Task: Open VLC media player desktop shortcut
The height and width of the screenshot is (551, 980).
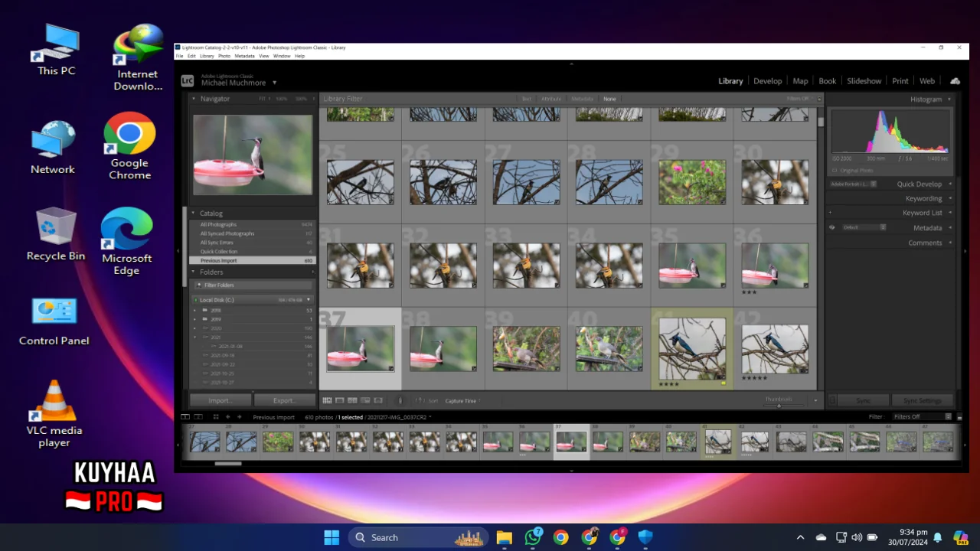Action: pos(54,413)
